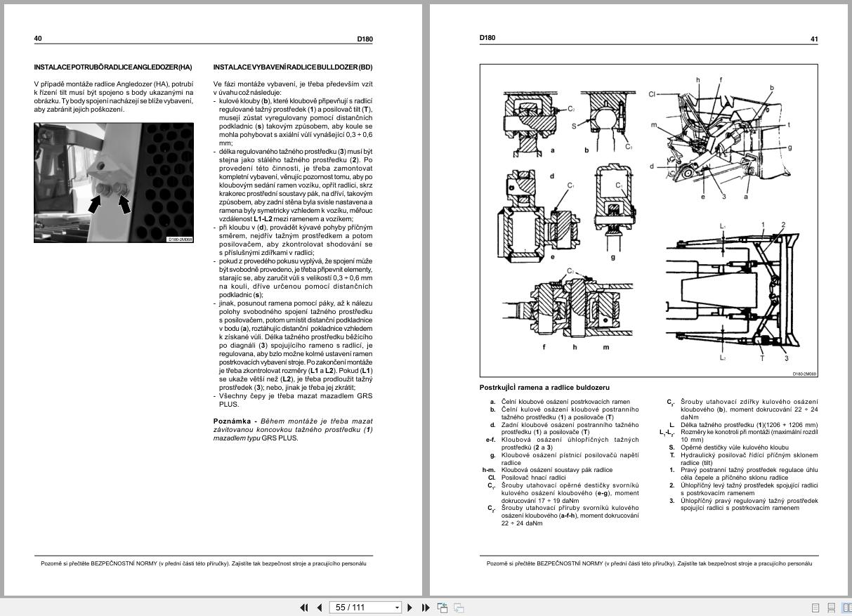Click heading 'INSTALACE POTRUBÍ RADLICE ANGLEDOZER (HA)'

click(113, 67)
